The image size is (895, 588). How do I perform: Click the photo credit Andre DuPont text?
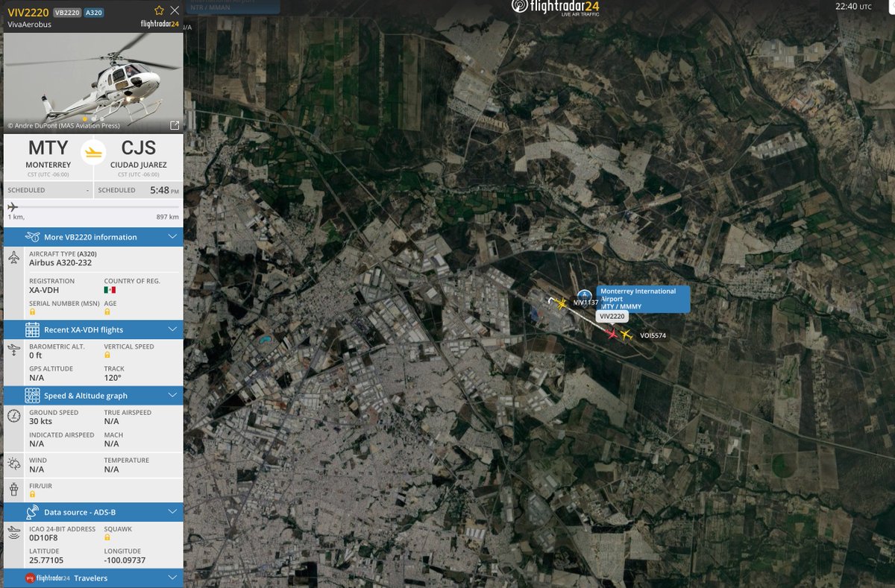(x=63, y=126)
